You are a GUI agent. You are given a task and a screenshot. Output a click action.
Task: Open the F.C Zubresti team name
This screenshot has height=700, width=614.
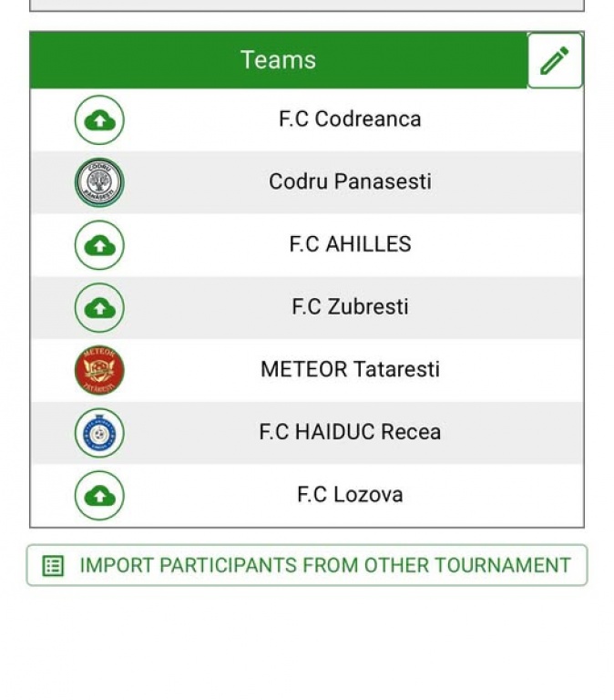coord(350,307)
